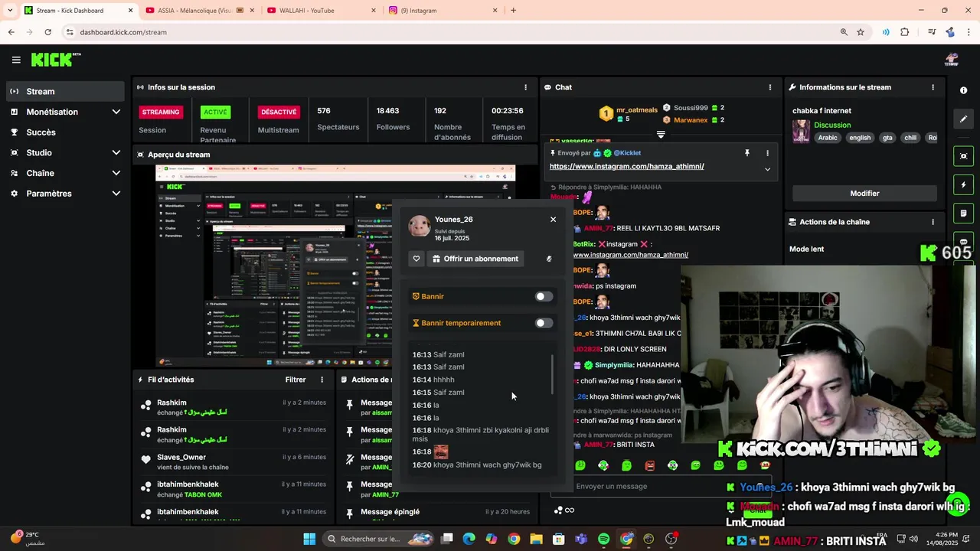Image resolution: width=980 pixels, height=551 pixels.
Task: Click the mute icon on the Younes_26 card
Action: (549, 259)
